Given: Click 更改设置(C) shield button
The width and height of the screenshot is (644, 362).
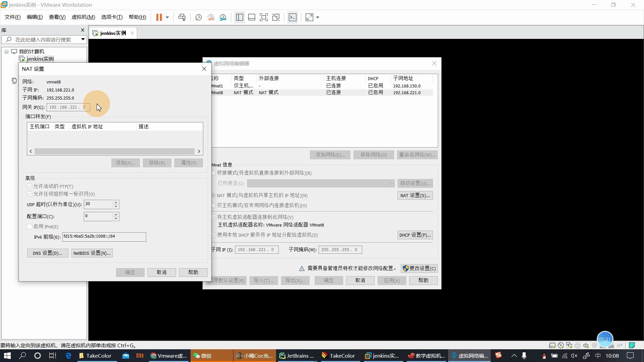Looking at the screenshot, I should (419, 268).
